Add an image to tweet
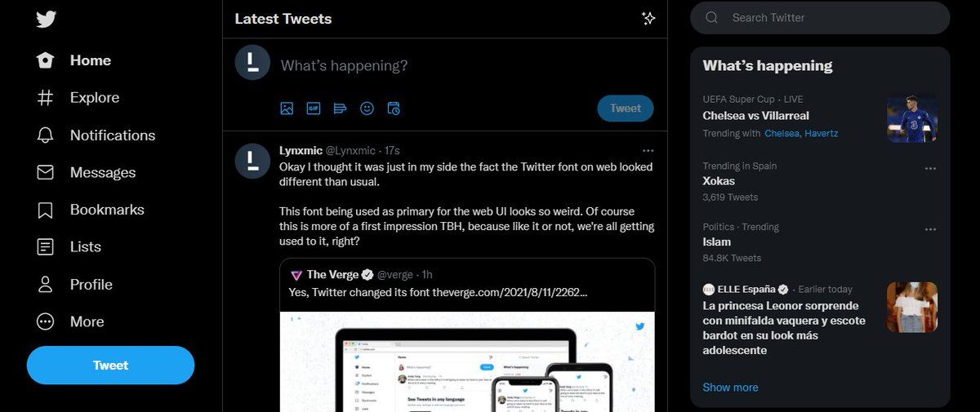The width and height of the screenshot is (980, 412). coord(287,108)
